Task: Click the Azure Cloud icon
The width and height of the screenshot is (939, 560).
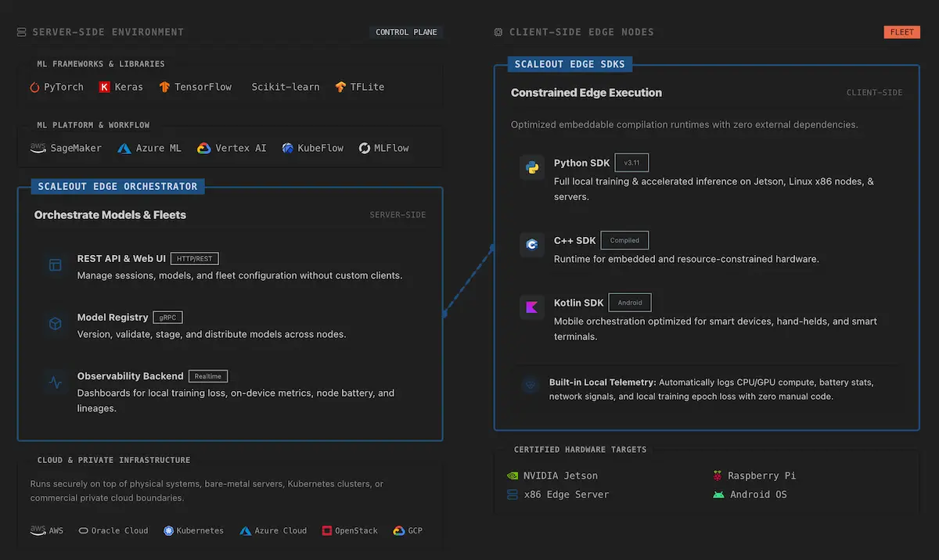Action: (246, 530)
